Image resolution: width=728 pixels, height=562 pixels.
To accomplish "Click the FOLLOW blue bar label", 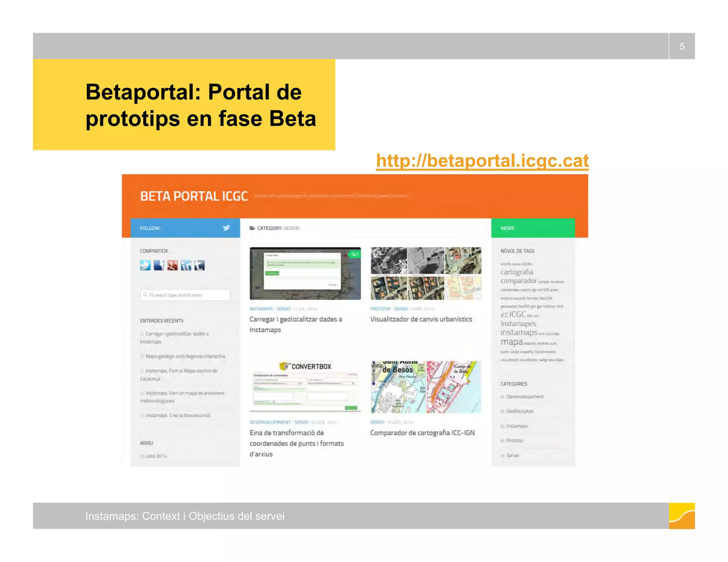I will pyautogui.click(x=150, y=228).
